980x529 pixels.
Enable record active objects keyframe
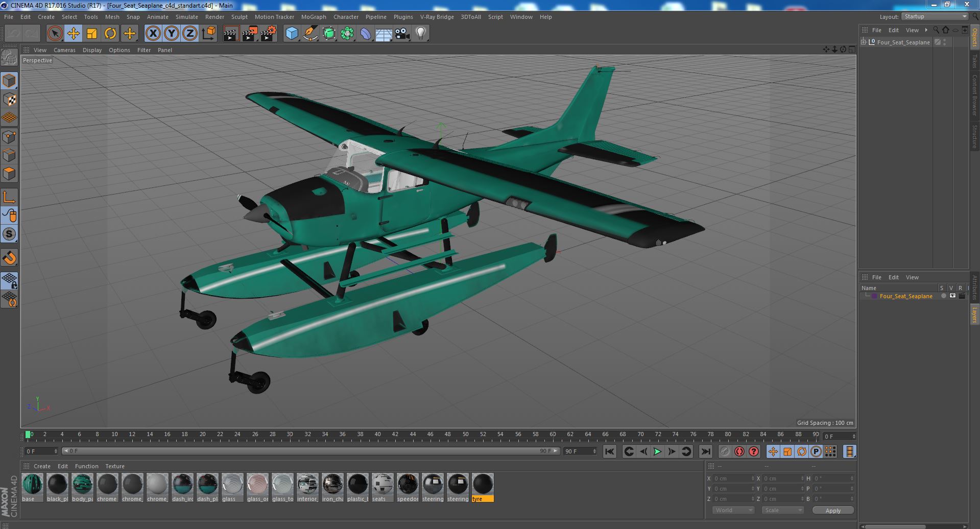(725, 451)
